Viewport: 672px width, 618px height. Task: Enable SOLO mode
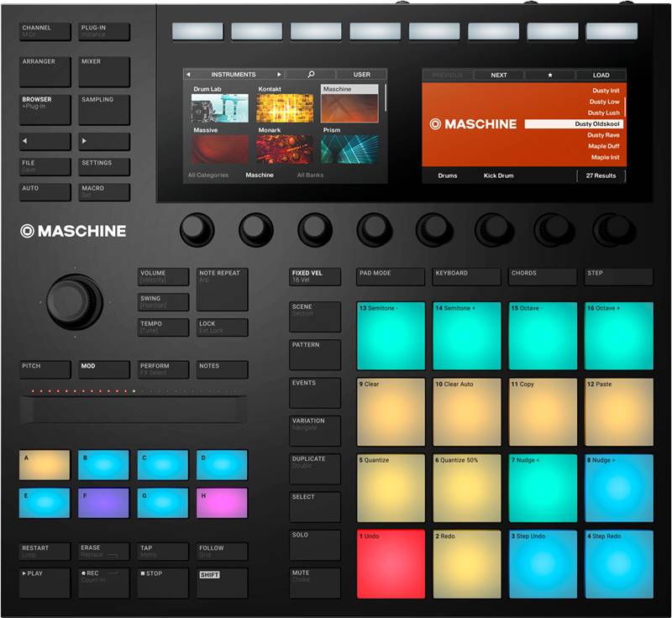coord(315,545)
